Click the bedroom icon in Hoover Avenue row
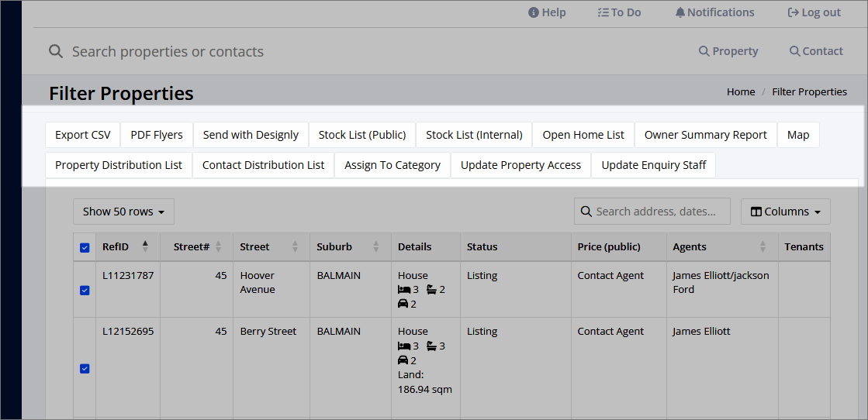The height and width of the screenshot is (420, 868). click(x=404, y=289)
